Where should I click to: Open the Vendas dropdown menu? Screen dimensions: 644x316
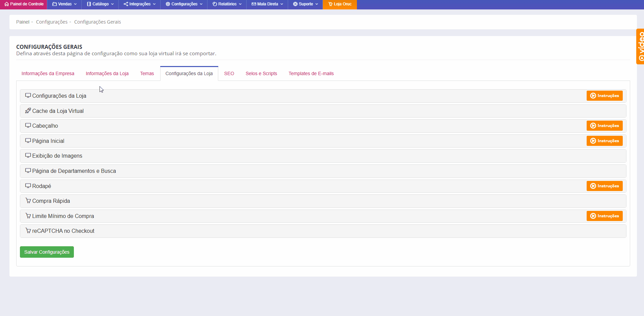64,4
